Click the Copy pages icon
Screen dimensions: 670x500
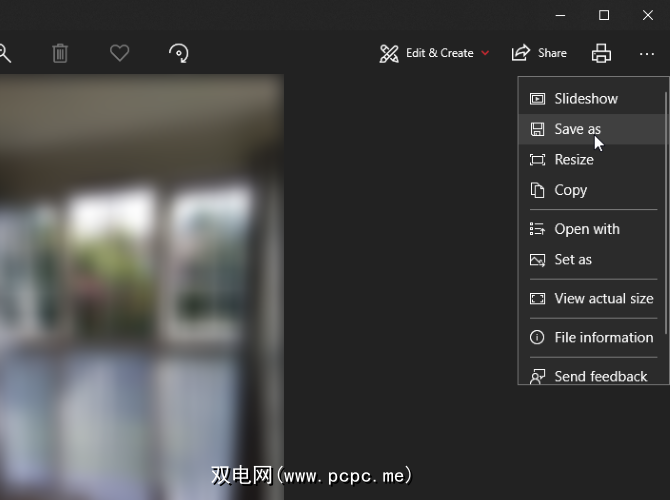coord(537,190)
